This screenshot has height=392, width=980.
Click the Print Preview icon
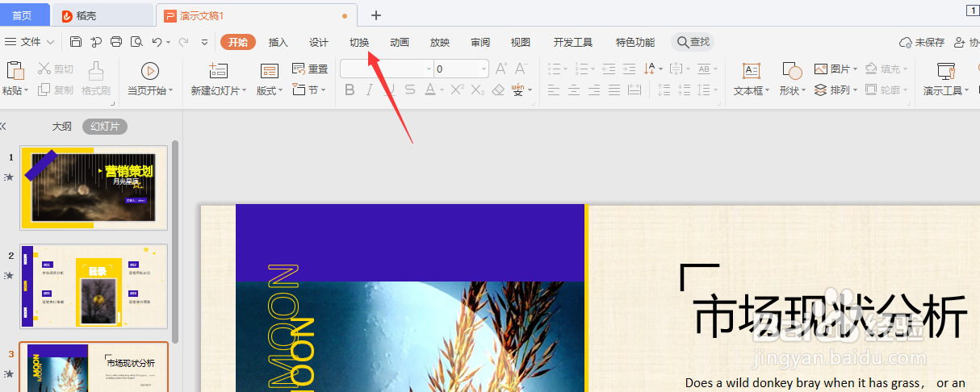136,42
